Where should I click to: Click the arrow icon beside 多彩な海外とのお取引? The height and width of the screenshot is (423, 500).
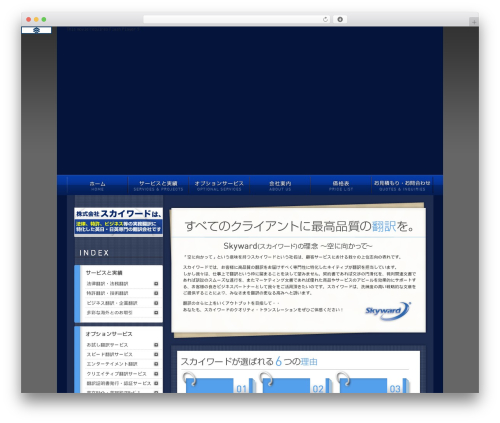[x=156, y=313]
